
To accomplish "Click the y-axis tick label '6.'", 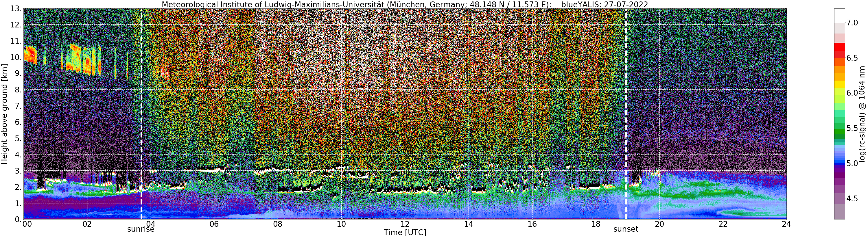I will coord(18,122).
